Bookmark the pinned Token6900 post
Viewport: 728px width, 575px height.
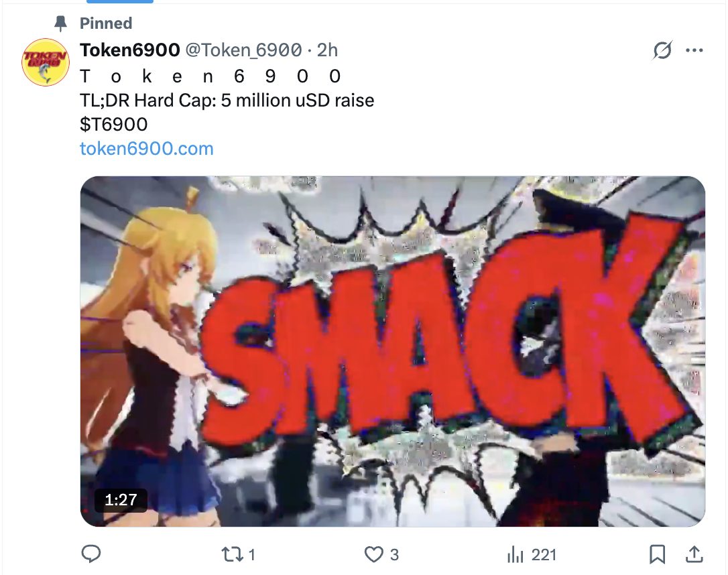(658, 554)
